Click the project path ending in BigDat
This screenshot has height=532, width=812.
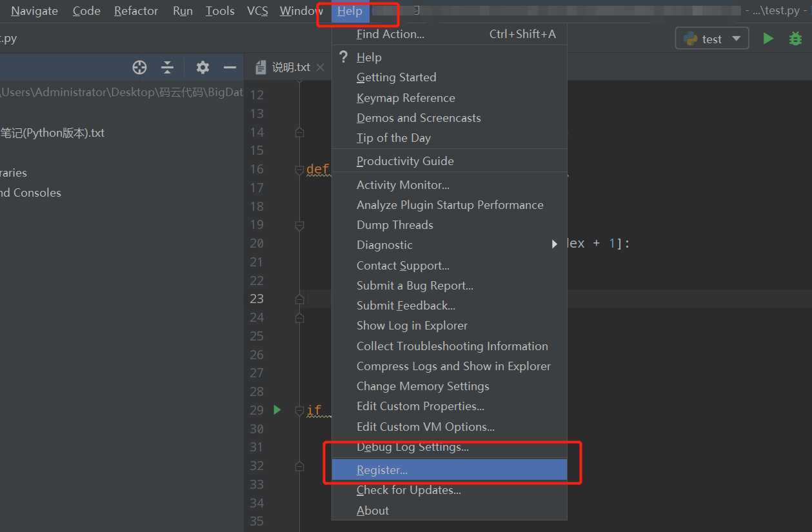click(121, 92)
